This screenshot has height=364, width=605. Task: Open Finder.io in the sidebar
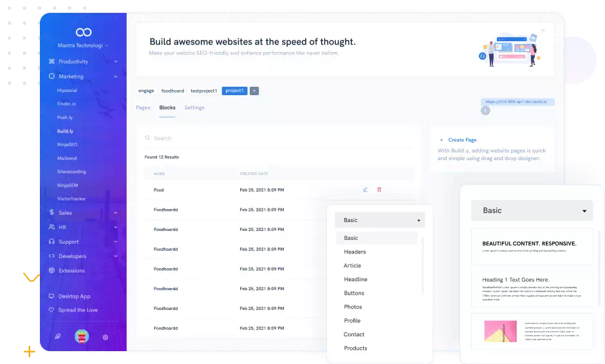coord(67,104)
